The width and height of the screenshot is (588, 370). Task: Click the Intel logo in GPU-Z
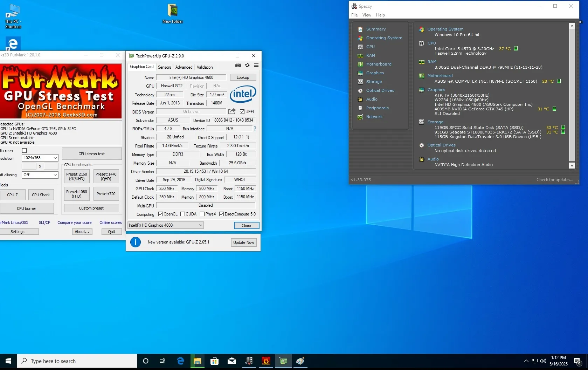pyautogui.click(x=243, y=94)
